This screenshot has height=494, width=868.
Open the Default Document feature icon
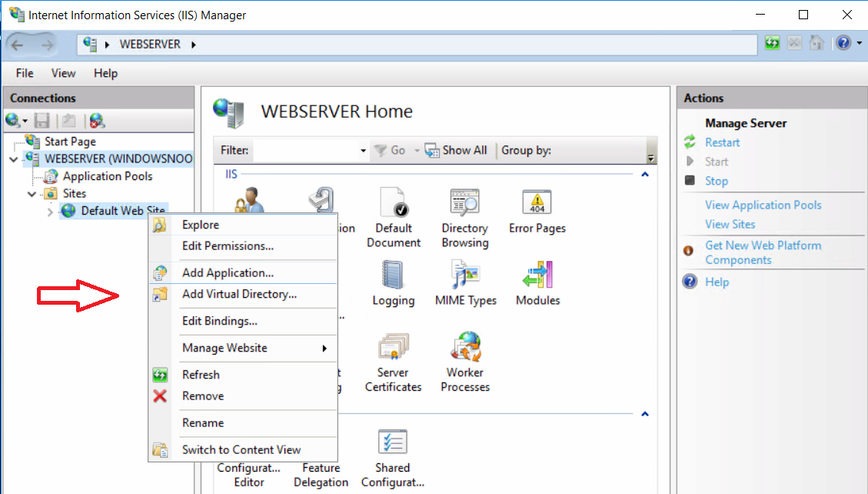(x=394, y=202)
